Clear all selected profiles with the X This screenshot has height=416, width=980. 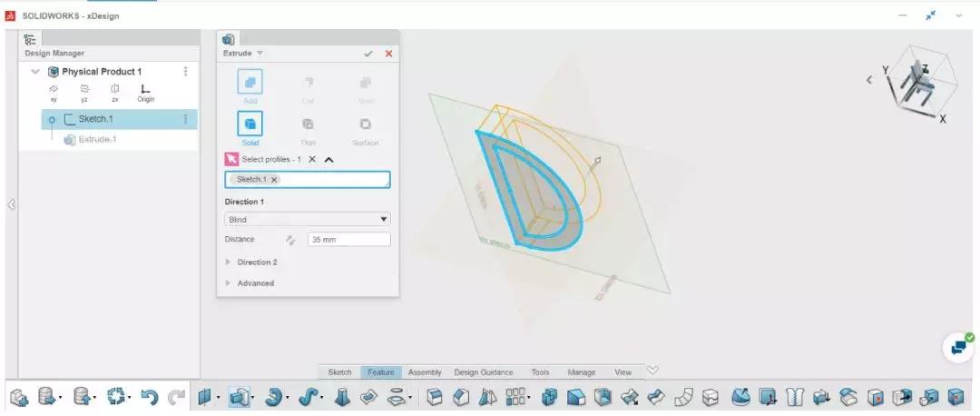pyautogui.click(x=312, y=160)
